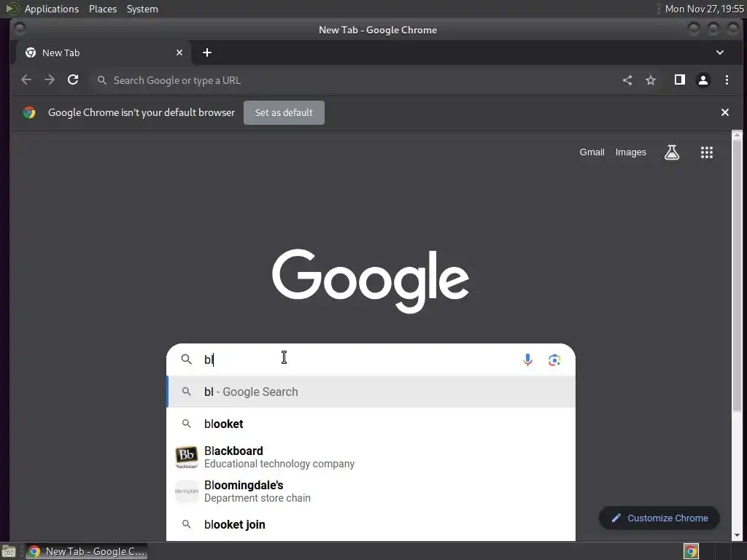
Task: Share this page icon in address bar
Action: click(627, 80)
